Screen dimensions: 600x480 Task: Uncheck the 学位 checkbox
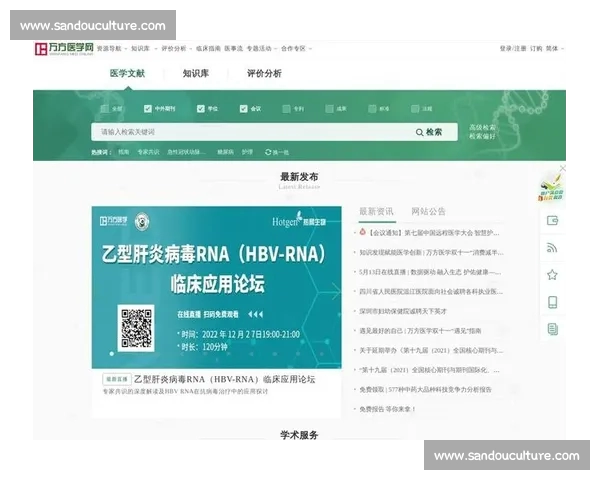pos(201,109)
